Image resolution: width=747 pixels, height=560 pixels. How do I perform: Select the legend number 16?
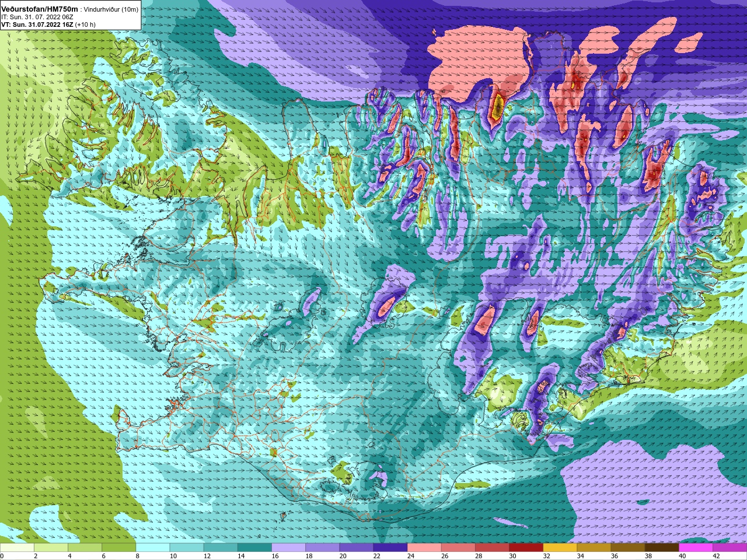pos(274,556)
